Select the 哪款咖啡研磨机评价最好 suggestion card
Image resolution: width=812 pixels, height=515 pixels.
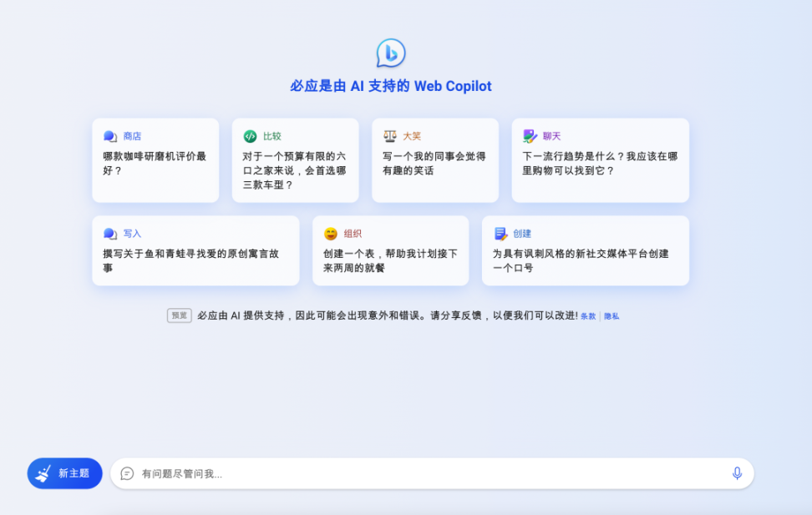pos(155,160)
